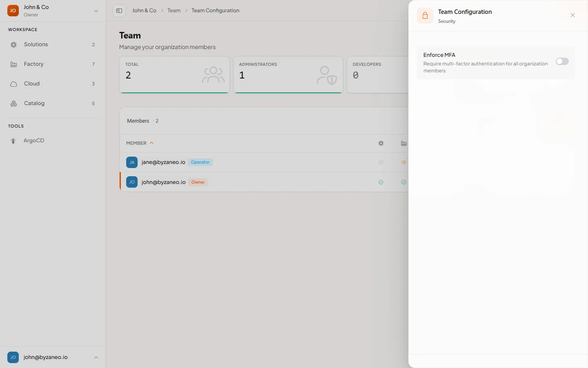Click the Operator role badge

(200, 162)
